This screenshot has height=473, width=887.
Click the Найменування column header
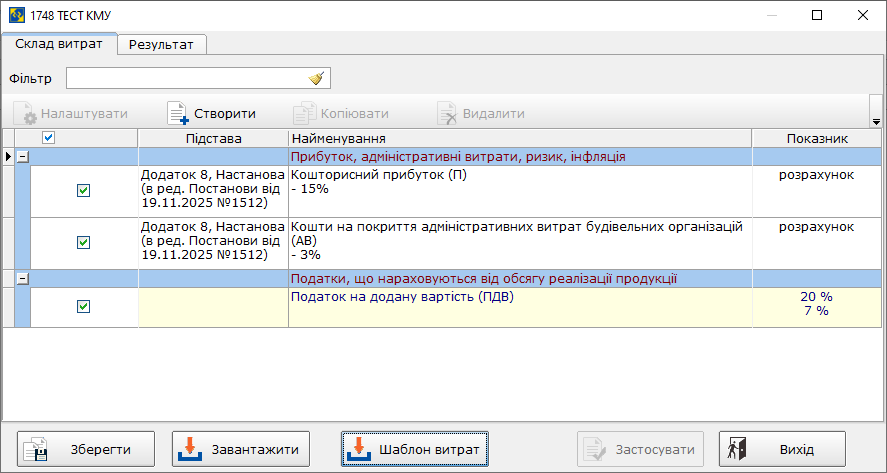(519, 138)
